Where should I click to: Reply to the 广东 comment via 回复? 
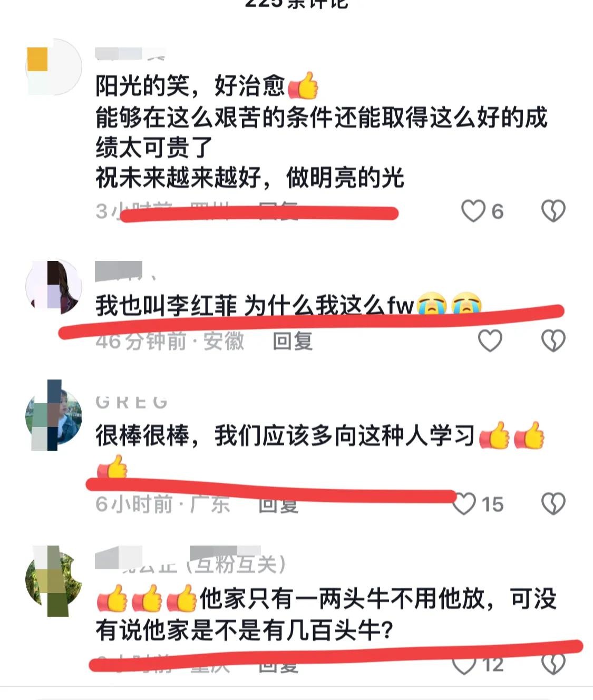tap(278, 504)
